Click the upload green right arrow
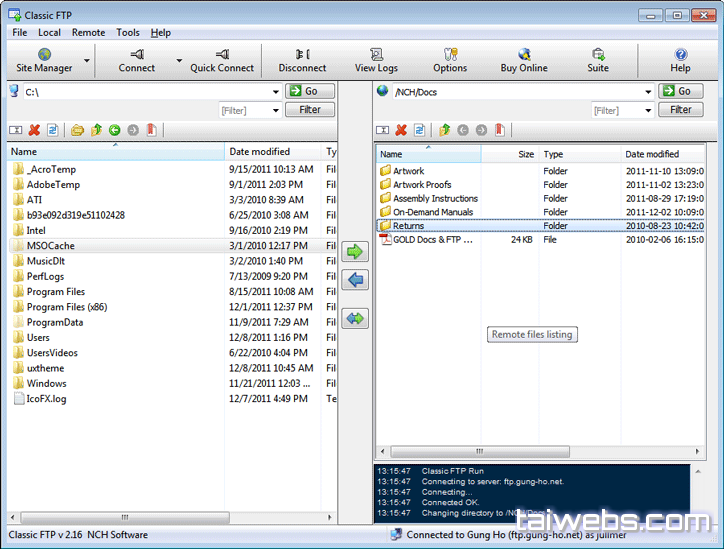724x549 pixels. [355, 251]
